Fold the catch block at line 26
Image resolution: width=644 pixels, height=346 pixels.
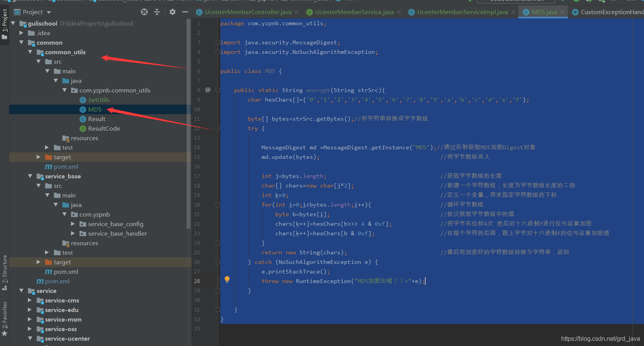click(x=218, y=262)
